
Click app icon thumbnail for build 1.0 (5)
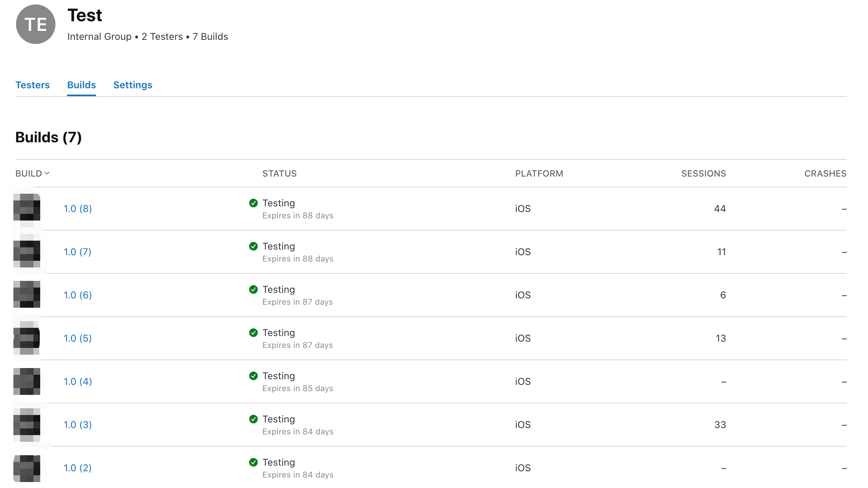pyautogui.click(x=27, y=338)
